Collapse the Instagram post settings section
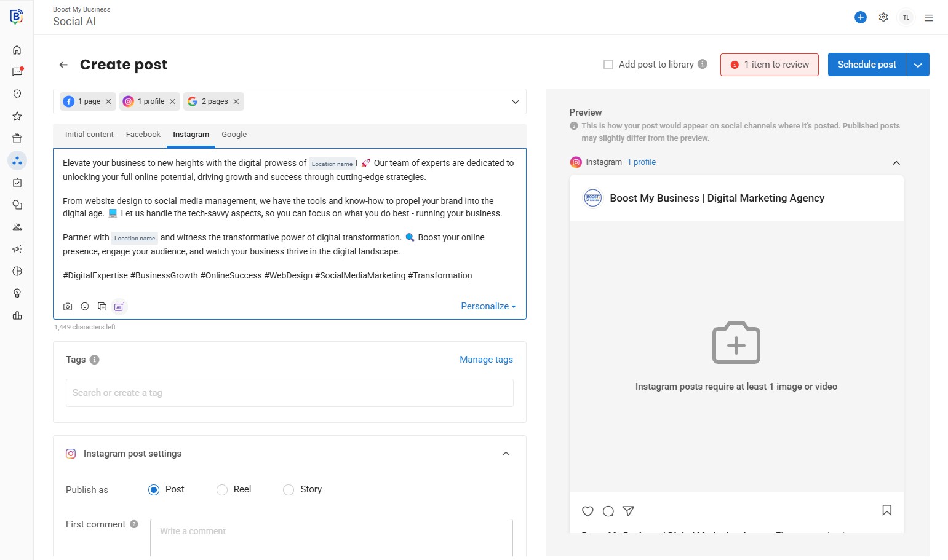The width and height of the screenshot is (948, 560). point(506,454)
